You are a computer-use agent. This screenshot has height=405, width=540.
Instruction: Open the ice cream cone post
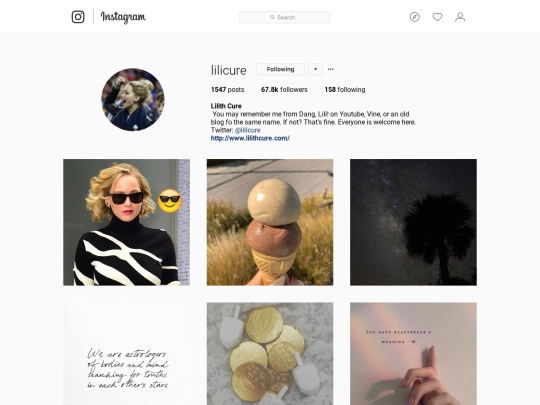click(x=270, y=222)
